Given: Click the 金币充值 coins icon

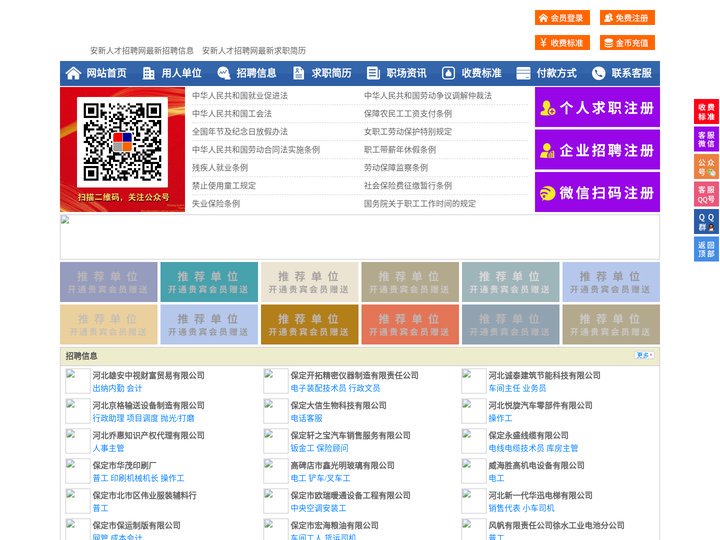Looking at the screenshot, I should coord(608,43).
